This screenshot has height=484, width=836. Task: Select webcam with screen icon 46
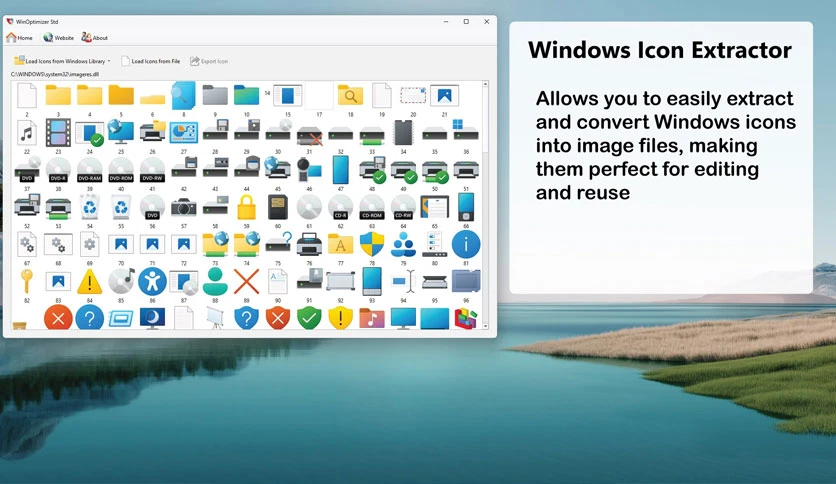[309, 170]
